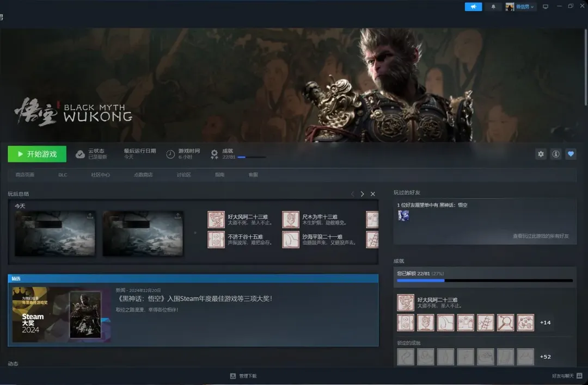Click the ladder achievement icon in sidebar
Screen dimensions: 588x385
tap(486, 322)
